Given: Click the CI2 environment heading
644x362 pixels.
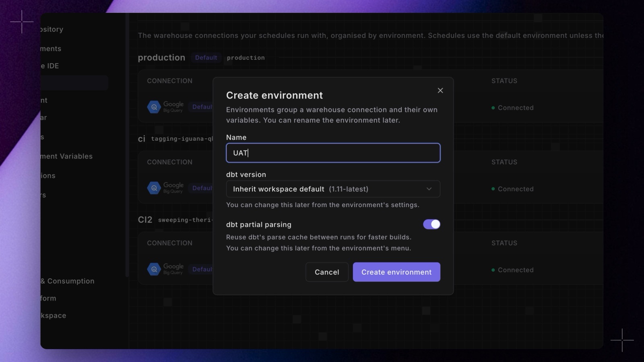Looking at the screenshot, I should pos(145,220).
